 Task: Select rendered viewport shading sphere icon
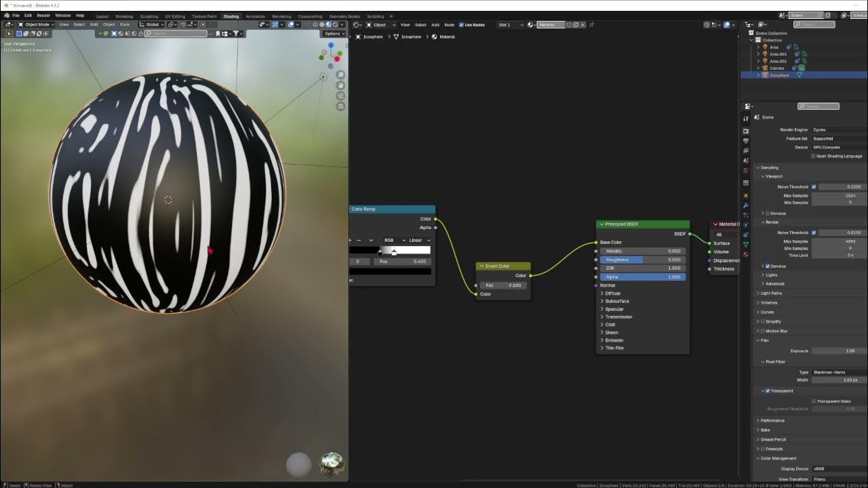[x=335, y=24]
